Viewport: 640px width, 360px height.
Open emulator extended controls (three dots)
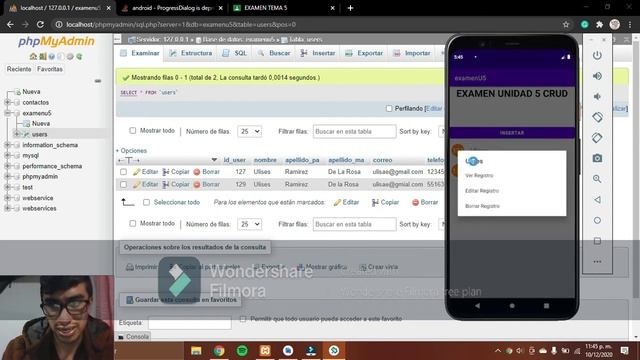click(597, 262)
